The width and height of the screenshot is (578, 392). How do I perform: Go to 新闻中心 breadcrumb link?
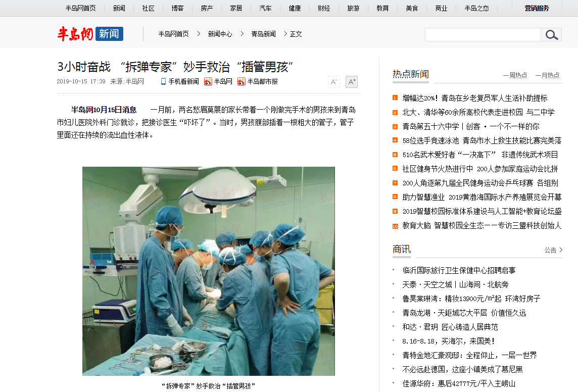(220, 34)
